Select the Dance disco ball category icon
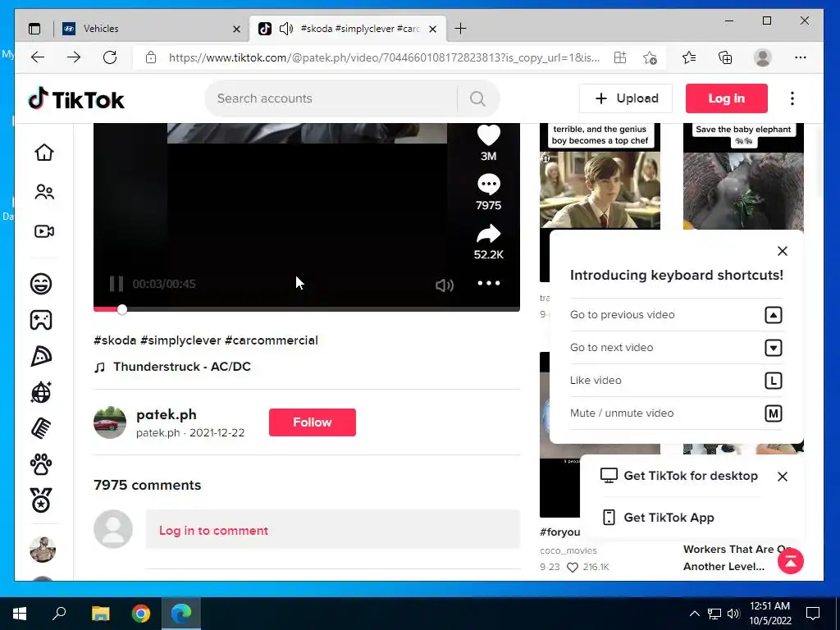Image resolution: width=840 pixels, height=630 pixels. tap(41, 392)
